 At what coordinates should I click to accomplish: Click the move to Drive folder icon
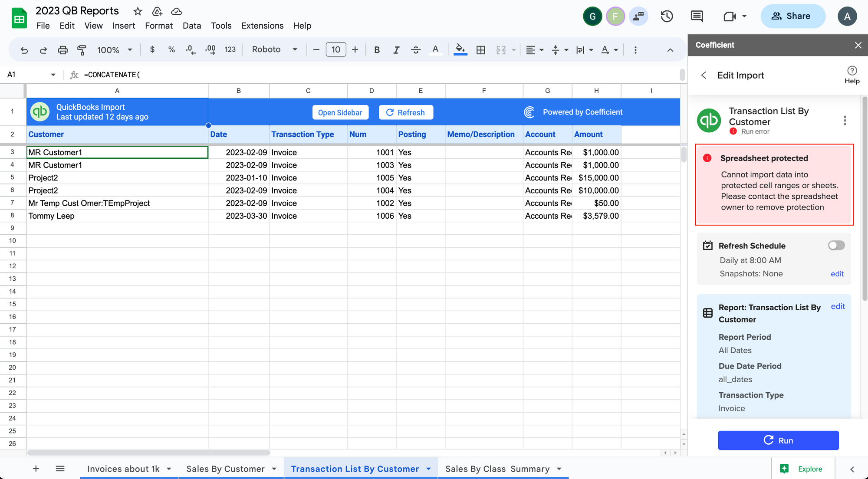(157, 11)
